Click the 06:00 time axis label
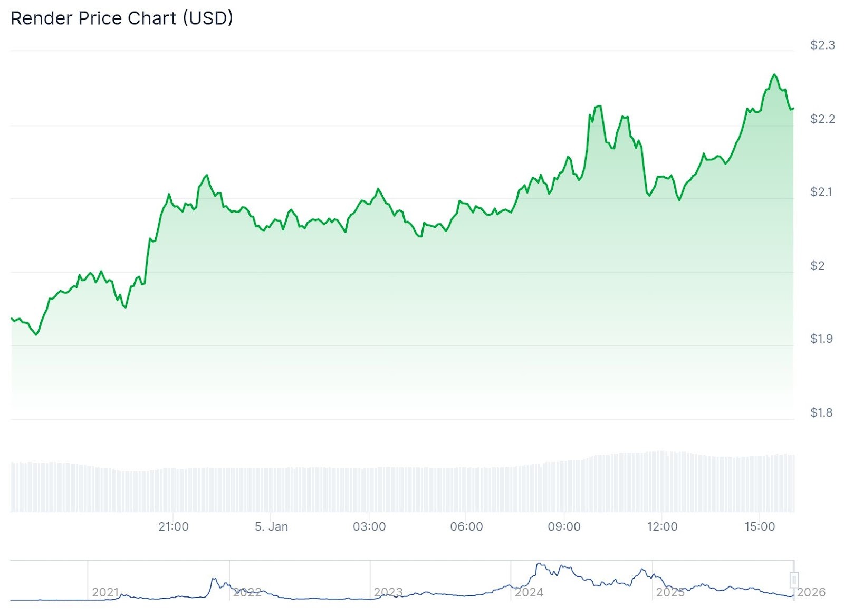Image resolution: width=844 pixels, height=616 pixels. pyautogui.click(x=466, y=526)
